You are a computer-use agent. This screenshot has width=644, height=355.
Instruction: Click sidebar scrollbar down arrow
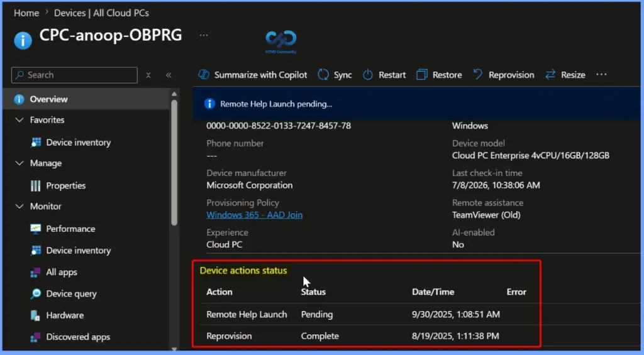174,349
